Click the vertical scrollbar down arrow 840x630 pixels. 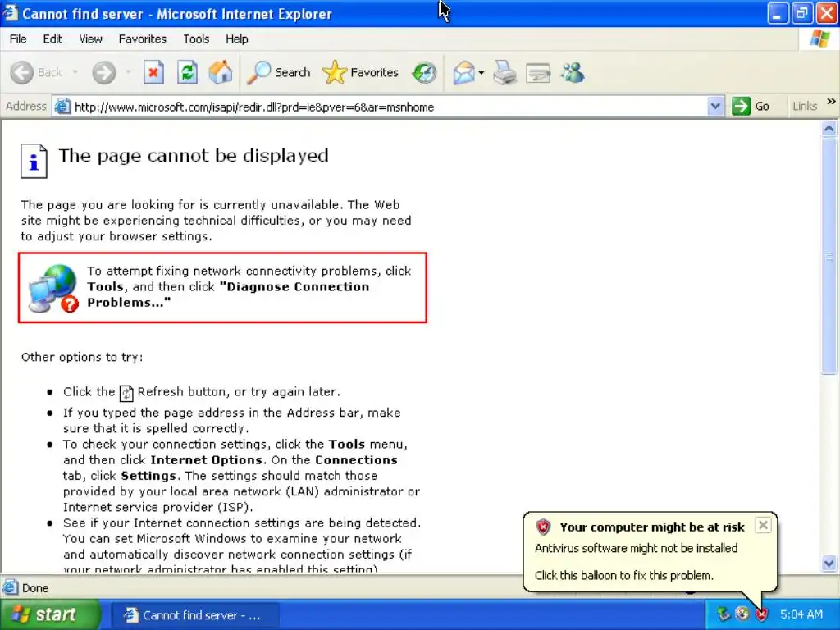click(x=829, y=563)
